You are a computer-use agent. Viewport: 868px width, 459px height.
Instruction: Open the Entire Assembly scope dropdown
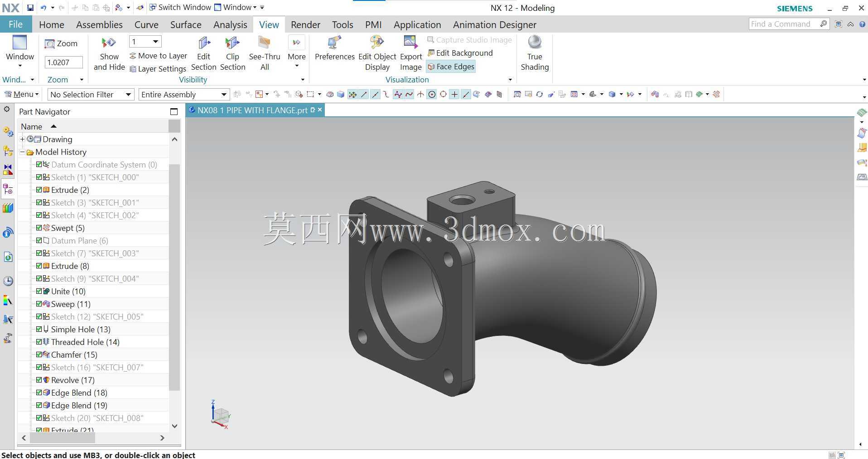pyautogui.click(x=183, y=94)
